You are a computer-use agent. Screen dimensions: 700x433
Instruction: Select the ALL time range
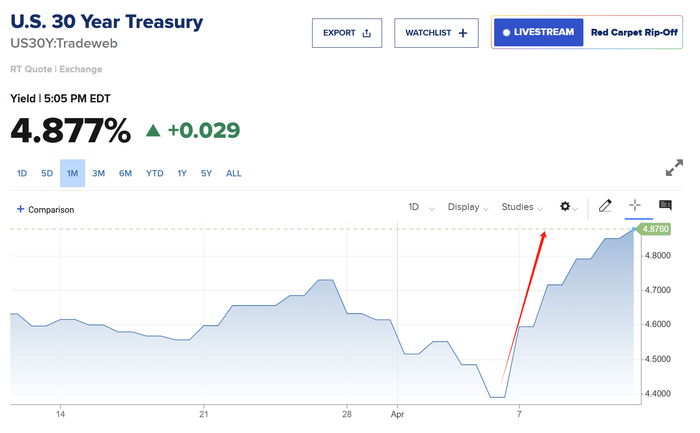233,173
